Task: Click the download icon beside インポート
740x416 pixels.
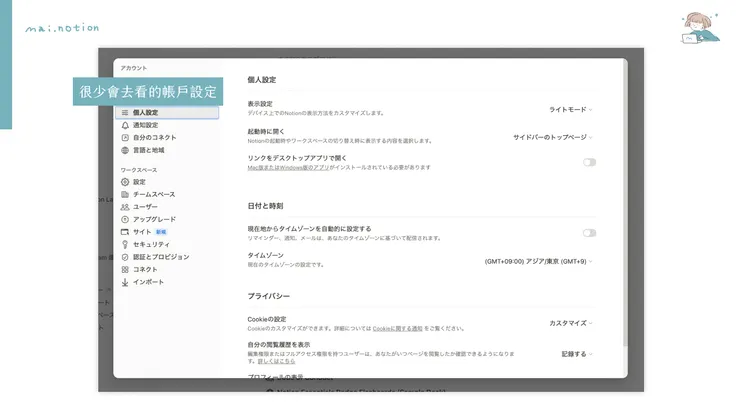Action: click(125, 282)
